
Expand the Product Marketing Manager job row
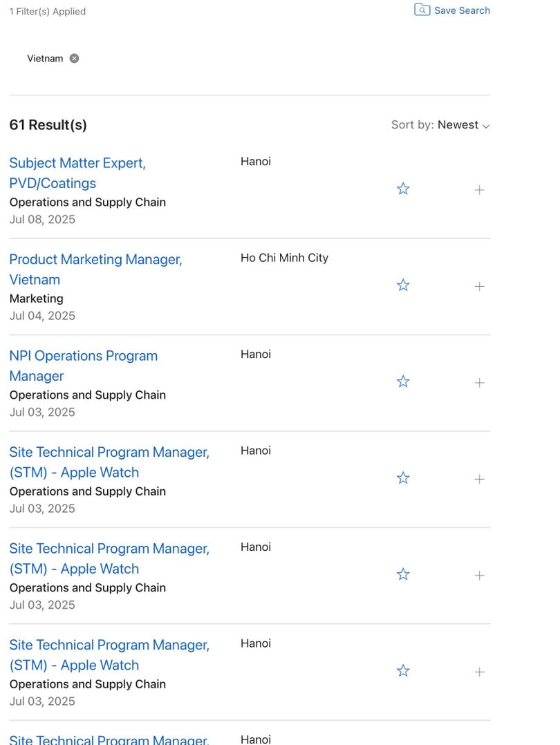pyautogui.click(x=479, y=286)
